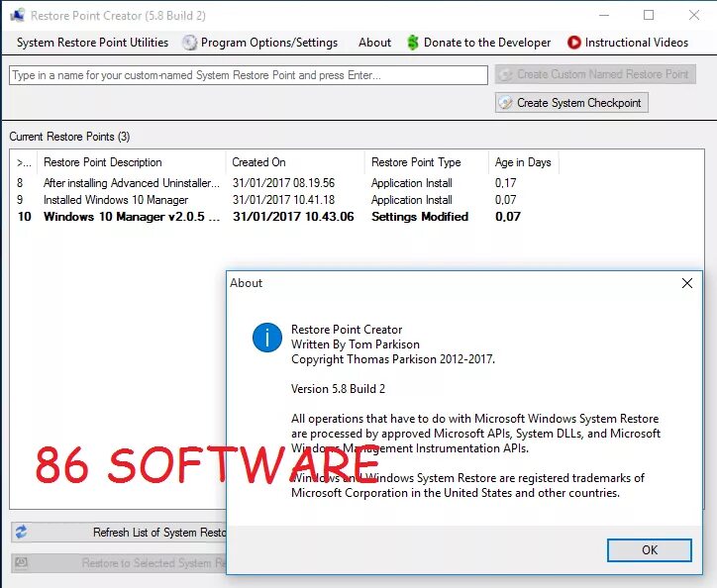Minimize the Restore Point Creator window
The height and width of the screenshot is (588, 717).
tap(604, 15)
